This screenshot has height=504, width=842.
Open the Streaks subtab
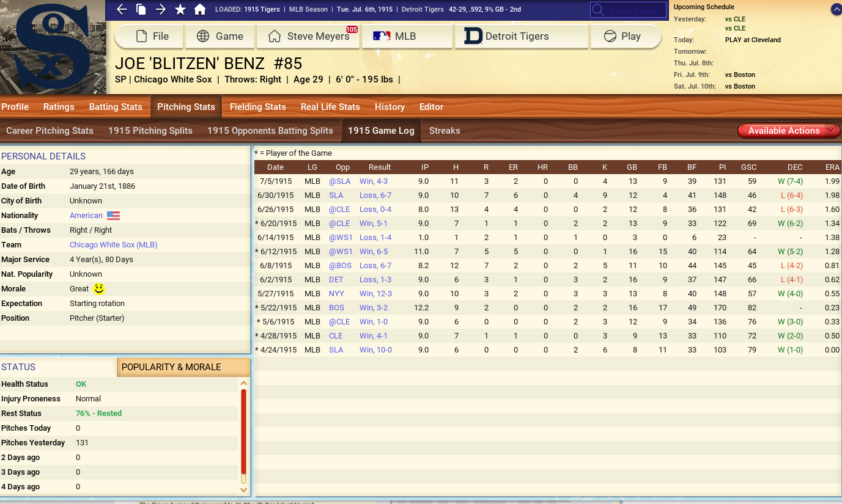[445, 131]
